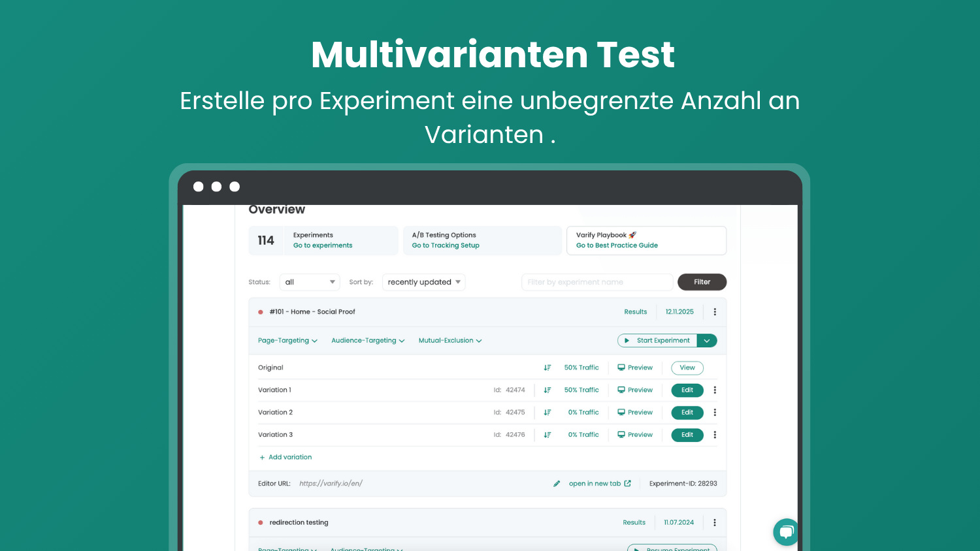980x551 pixels.
Task: Click the plus icon beside Add variation
Action: [x=262, y=458]
